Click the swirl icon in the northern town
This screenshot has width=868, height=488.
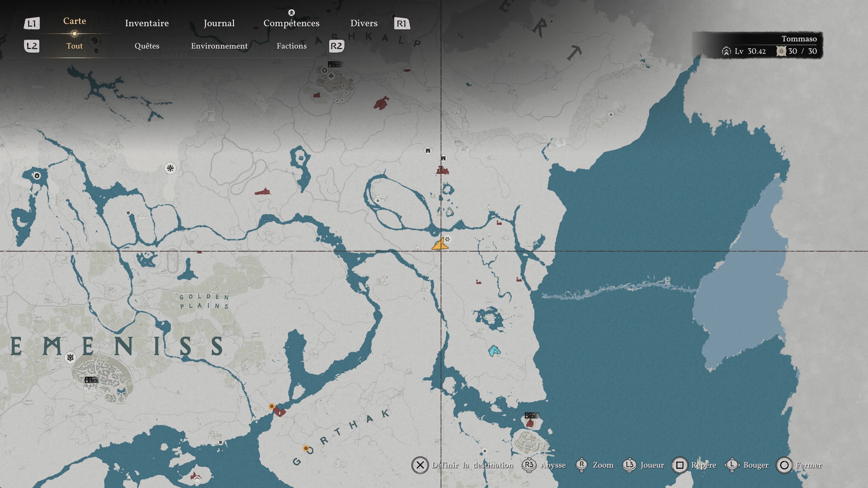pyautogui.click(x=324, y=70)
